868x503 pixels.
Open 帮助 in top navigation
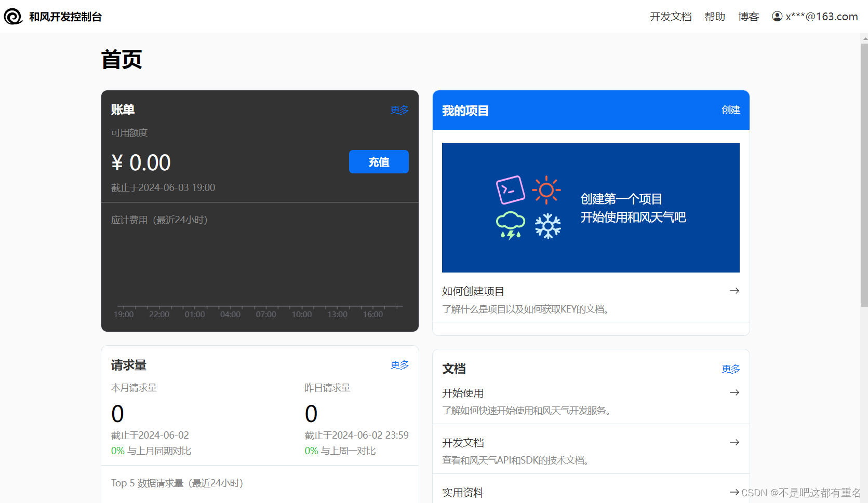tap(715, 17)
